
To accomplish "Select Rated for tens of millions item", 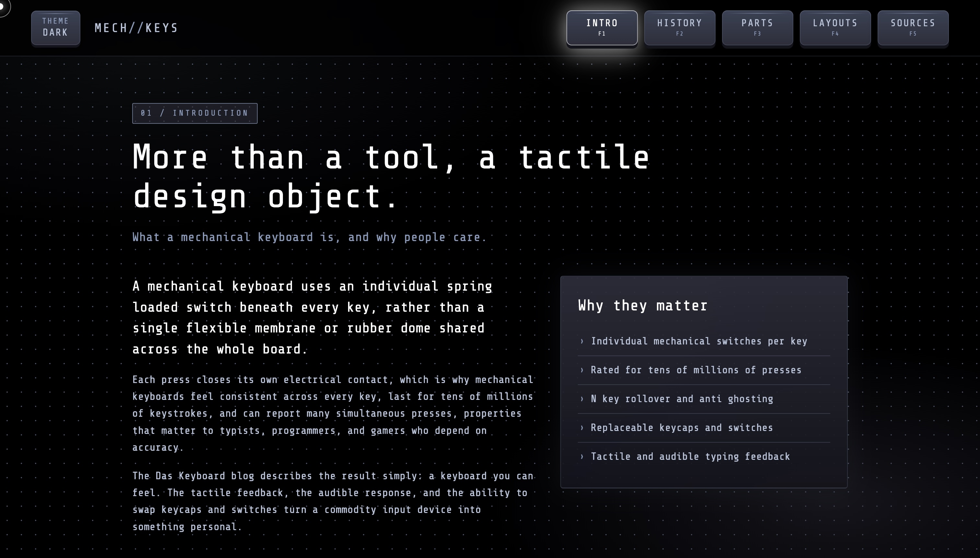I will [704, 370].
